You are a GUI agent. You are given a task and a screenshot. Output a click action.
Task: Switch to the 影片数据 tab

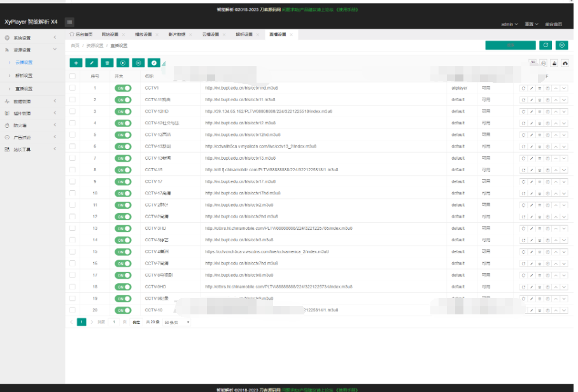pyautogui.click(x=177, y=34)
